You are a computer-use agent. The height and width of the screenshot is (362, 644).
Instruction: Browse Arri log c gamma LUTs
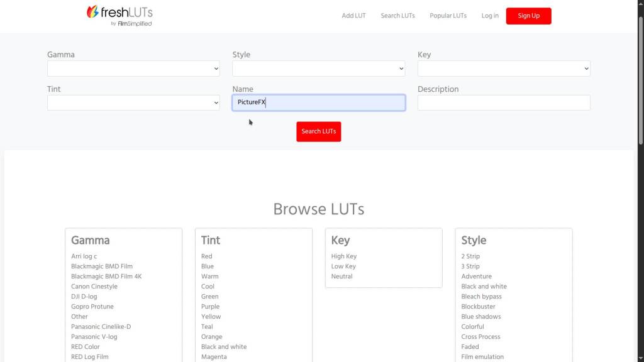click(x=84, y=256)
